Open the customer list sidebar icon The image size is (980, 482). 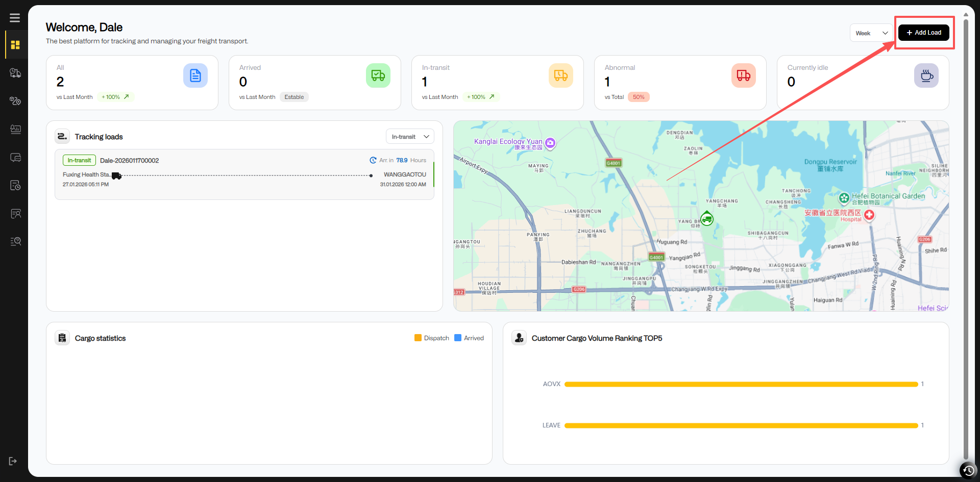(x=15, y=213)
